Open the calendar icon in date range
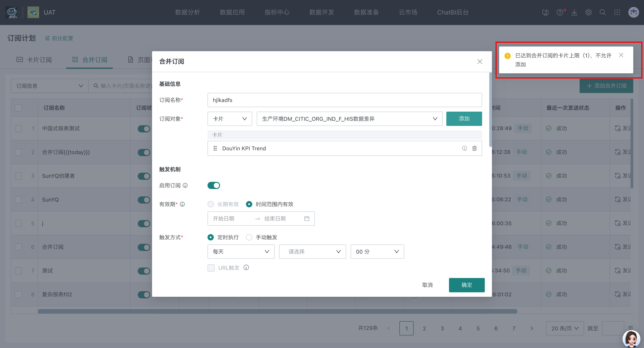 click(307, 219)
